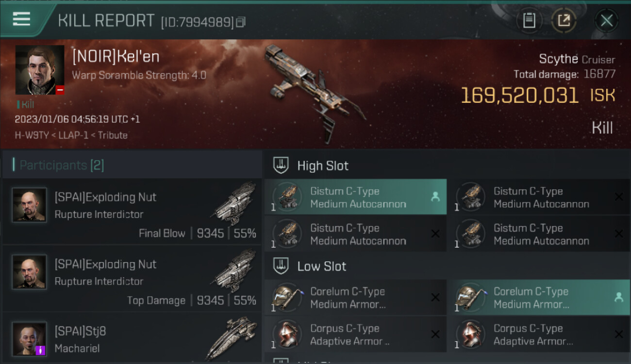Click the clipboard report icon
The height and width of the screenshot is (364, 631).
pos(529,20)
